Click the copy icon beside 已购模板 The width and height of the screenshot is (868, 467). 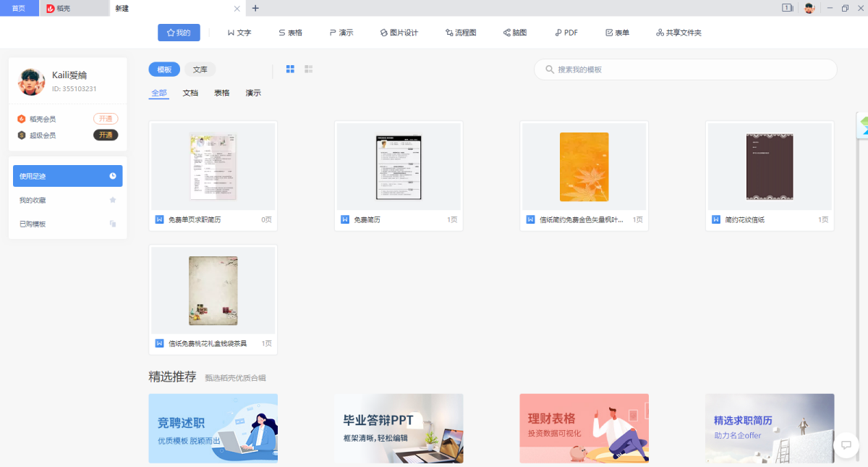pyautogui.click(x=113, y=224)
